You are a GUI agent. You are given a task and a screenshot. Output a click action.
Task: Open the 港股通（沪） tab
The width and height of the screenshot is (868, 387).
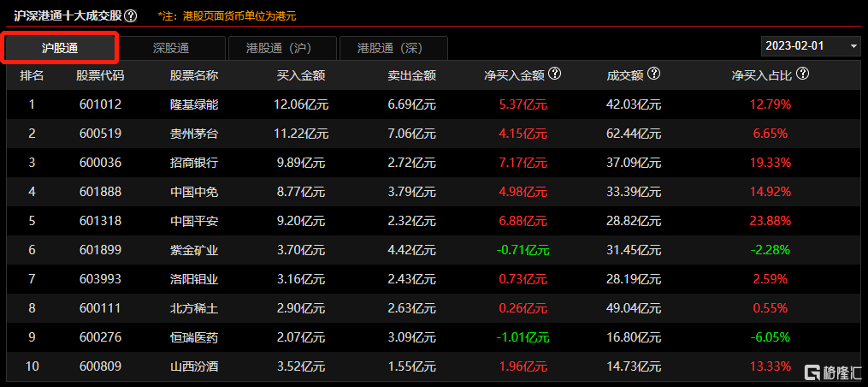[282, 48]
